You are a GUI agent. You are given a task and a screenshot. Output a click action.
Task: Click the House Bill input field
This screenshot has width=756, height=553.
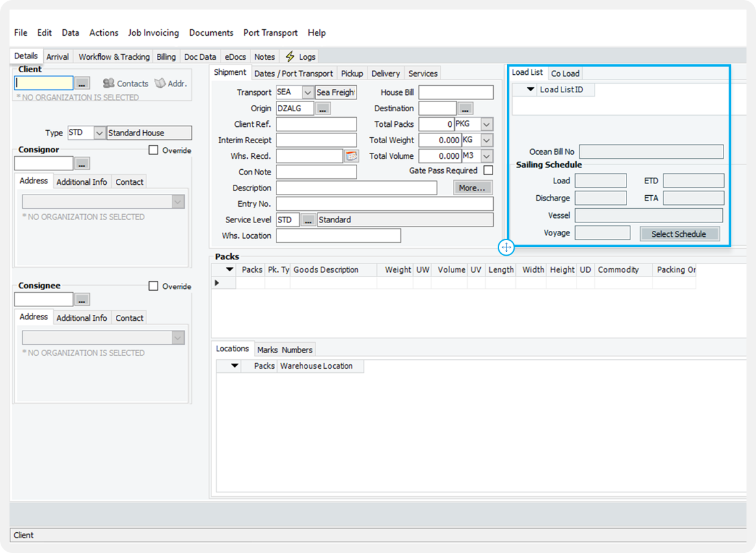pyautogui.click(x=455, y=92)
